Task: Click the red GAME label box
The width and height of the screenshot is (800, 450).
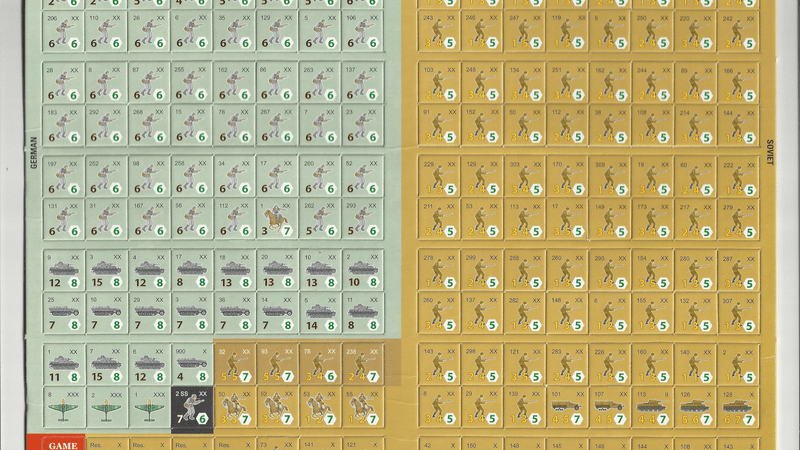Action: [64, 443]
